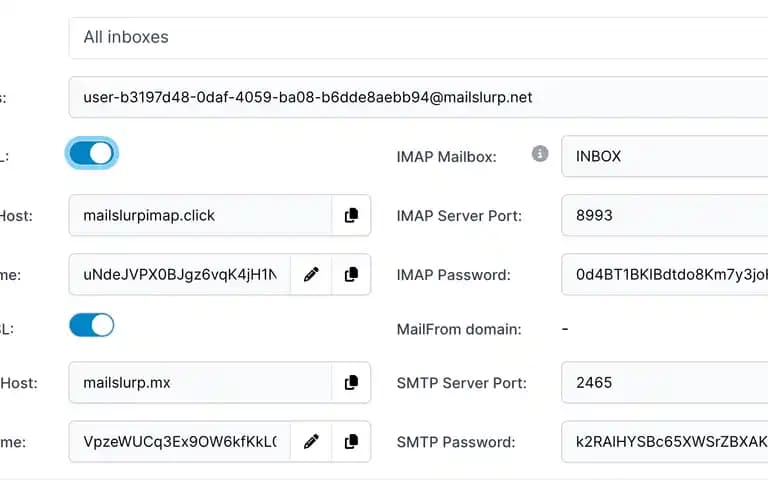Copy the mailslurp.mx host value
768x480 pixels.
pos(351,383)
